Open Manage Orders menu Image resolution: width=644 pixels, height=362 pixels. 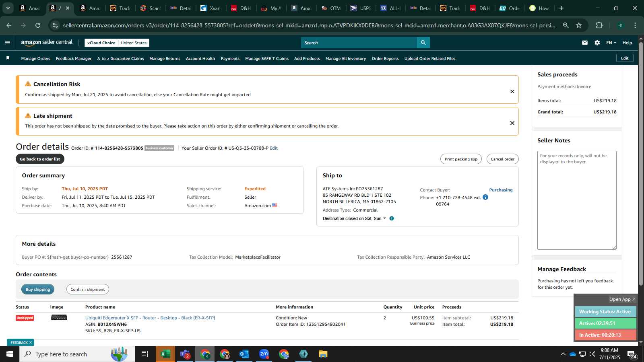coord(36,58)
